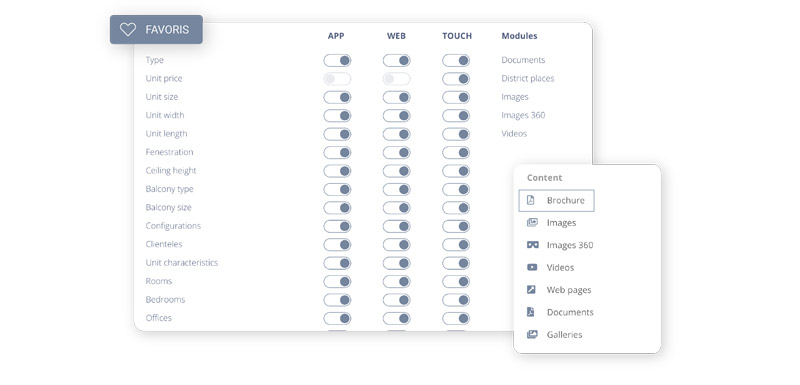800x385 pixels.
Task: Click the Images picture icon in Content
Action: (x=532, y=223)
